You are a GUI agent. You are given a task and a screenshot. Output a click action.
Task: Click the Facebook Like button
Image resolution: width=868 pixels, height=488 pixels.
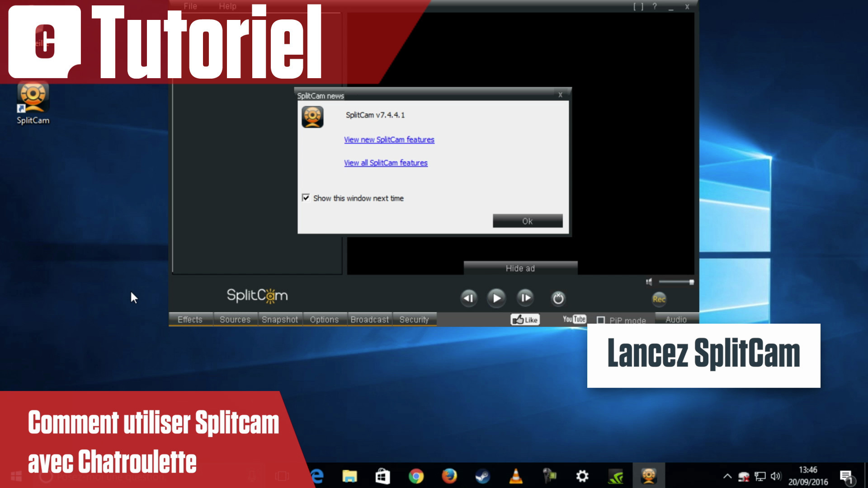pos(525,319)
